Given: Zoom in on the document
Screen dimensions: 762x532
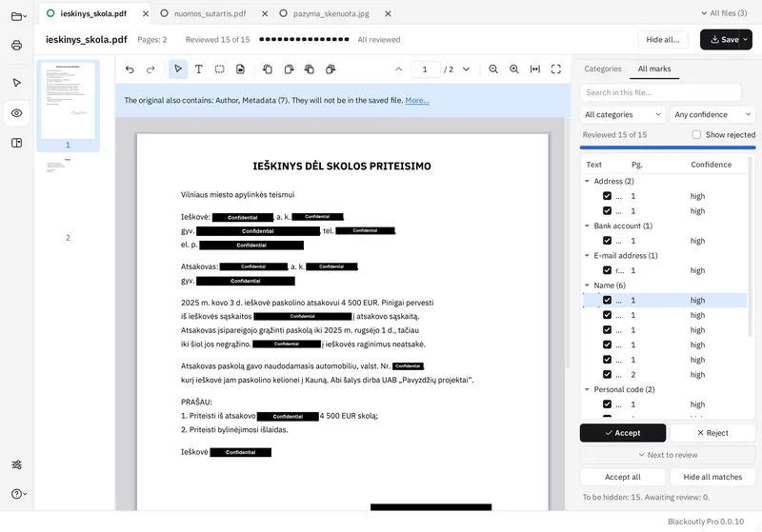Looking at the screenshot, I should coord(514,69).
